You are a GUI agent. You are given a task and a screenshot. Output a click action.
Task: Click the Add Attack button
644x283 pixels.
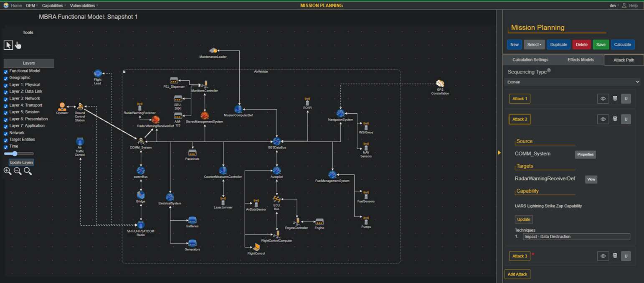(517, 274)
